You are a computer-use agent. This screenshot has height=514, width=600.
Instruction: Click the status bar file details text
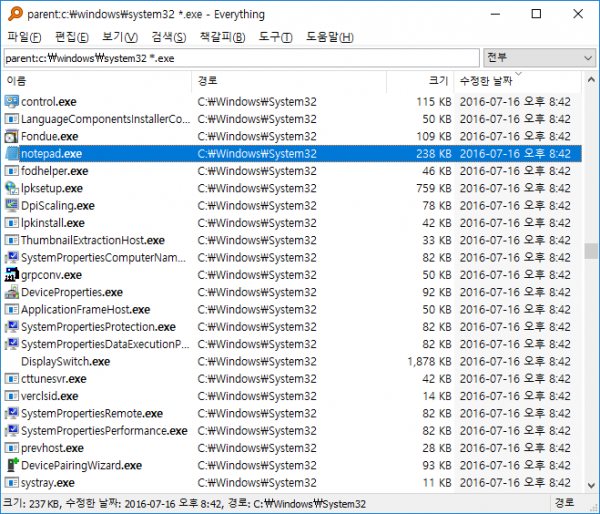184,503
